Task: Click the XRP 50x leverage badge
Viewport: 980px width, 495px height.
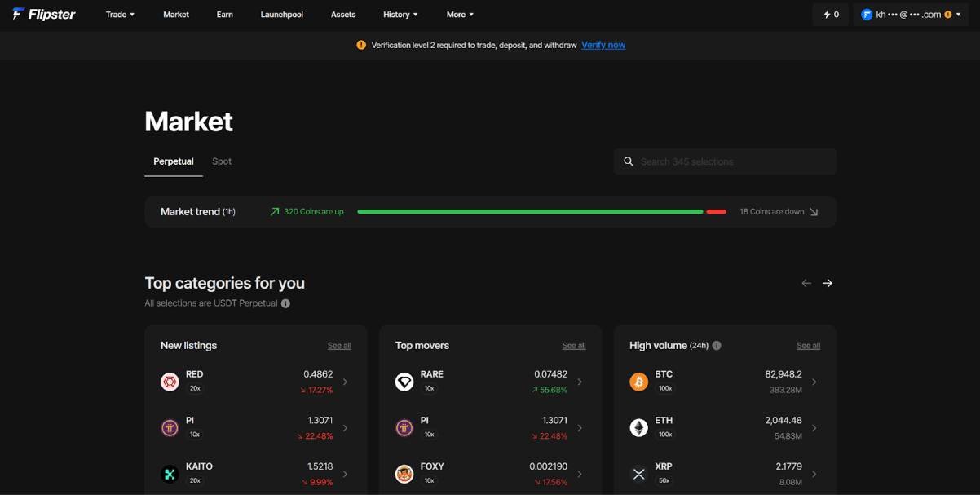Action: tap(664, 481)
